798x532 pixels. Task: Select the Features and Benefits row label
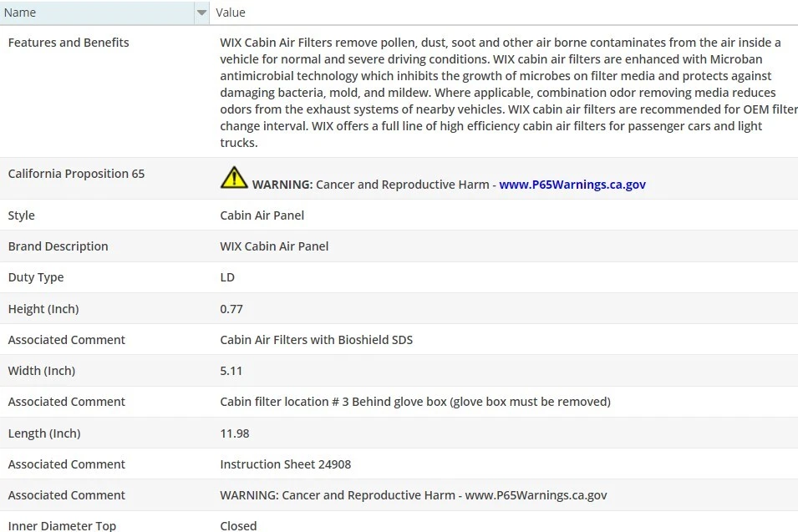[69, 43]
